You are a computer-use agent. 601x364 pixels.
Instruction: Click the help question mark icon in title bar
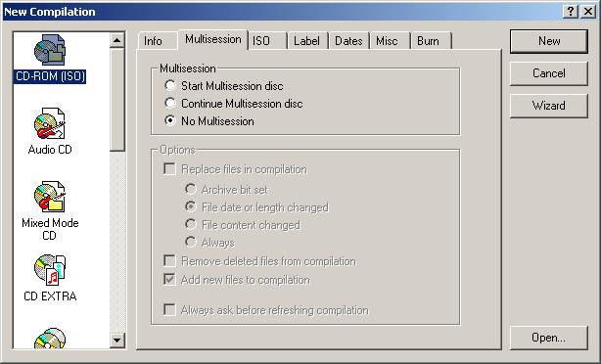pos(571,12)
